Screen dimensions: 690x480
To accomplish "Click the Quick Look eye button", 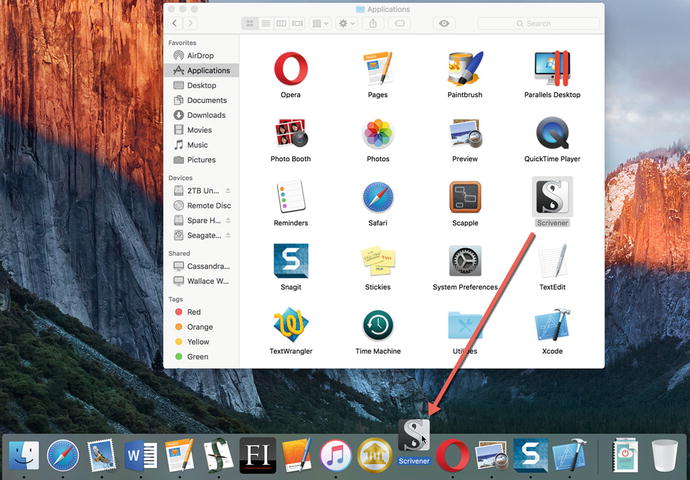I will coord(444,23).
